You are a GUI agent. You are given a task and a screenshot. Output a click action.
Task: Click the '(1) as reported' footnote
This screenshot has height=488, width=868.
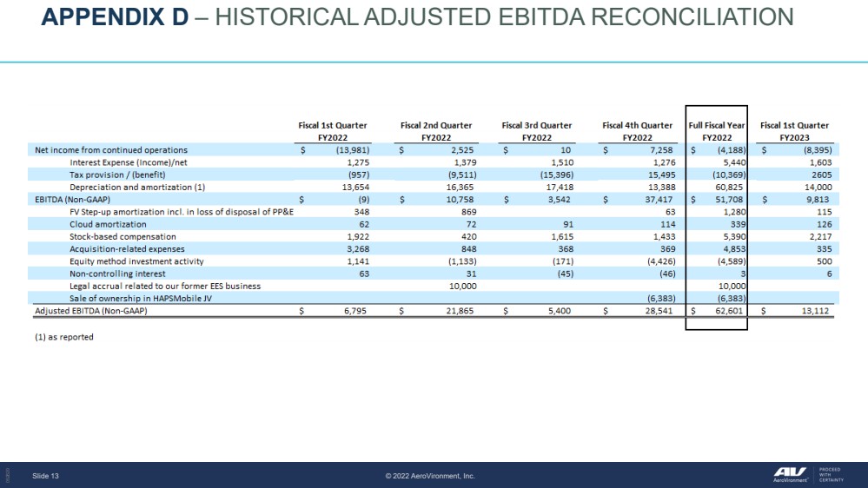[64, 337]
